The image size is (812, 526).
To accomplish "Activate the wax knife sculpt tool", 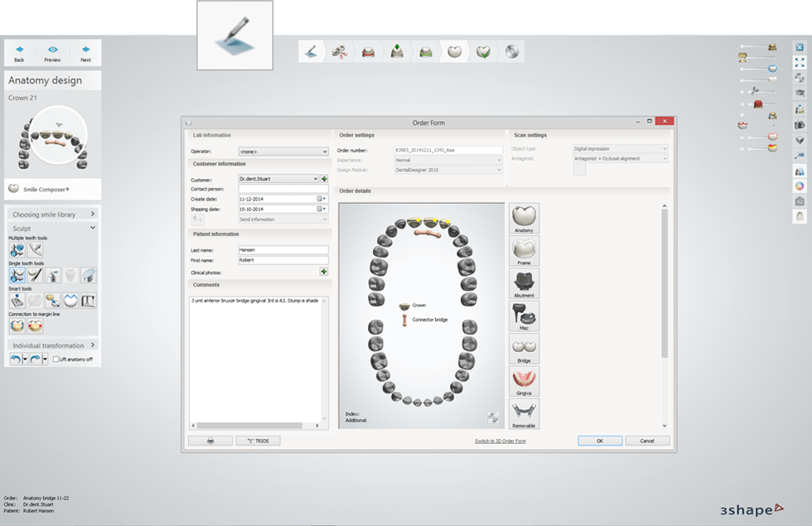I will tap(35, 275).
